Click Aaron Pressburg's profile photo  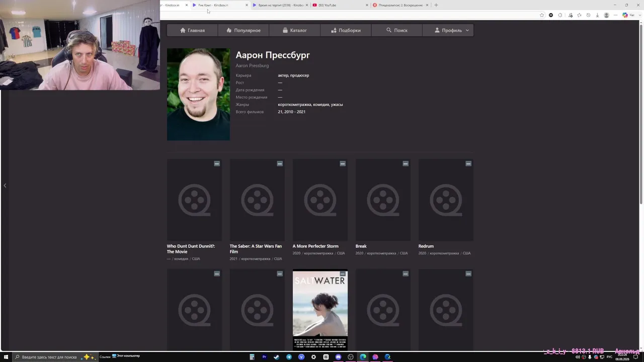[198, 95]
